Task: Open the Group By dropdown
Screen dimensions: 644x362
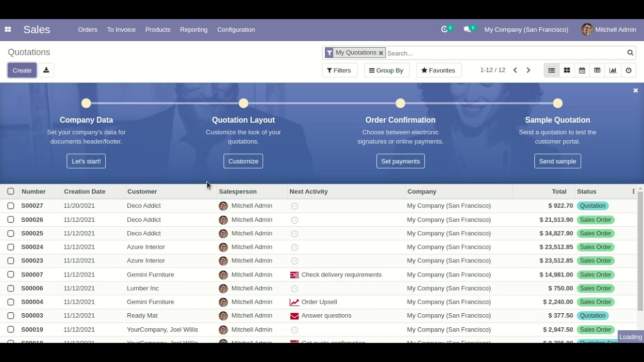Action: tap(386, 70)
